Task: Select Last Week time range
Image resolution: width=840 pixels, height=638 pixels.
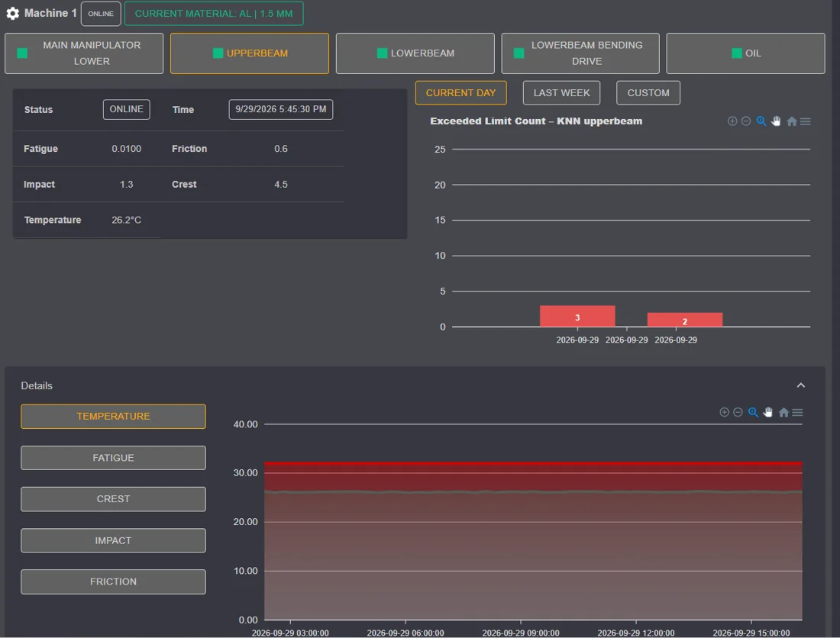Action: pyautogui.click(x=561, y=92)
